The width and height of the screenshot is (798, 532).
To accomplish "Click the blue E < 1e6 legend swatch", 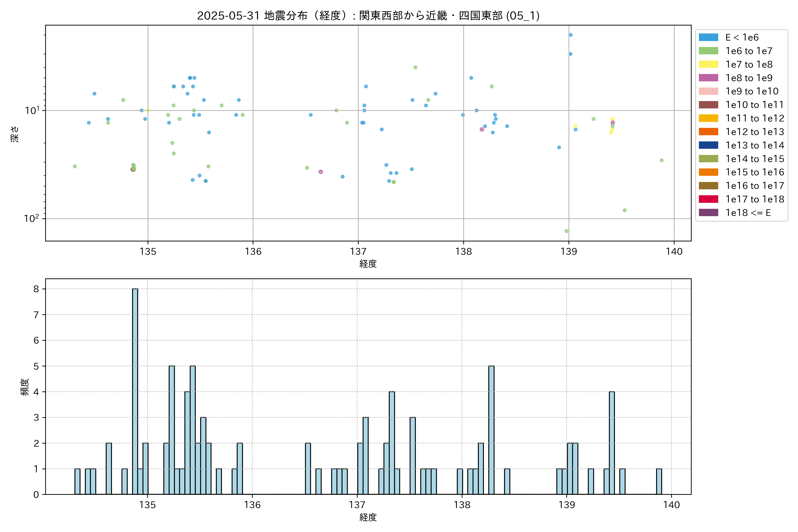I will pos(708,37).
